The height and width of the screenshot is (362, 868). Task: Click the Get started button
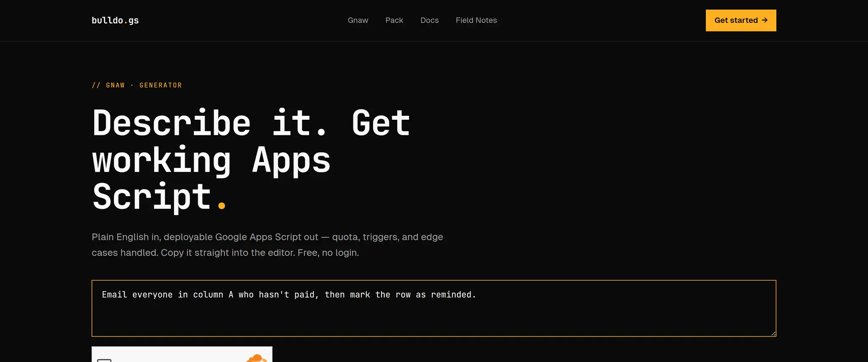tap(740, 20)
